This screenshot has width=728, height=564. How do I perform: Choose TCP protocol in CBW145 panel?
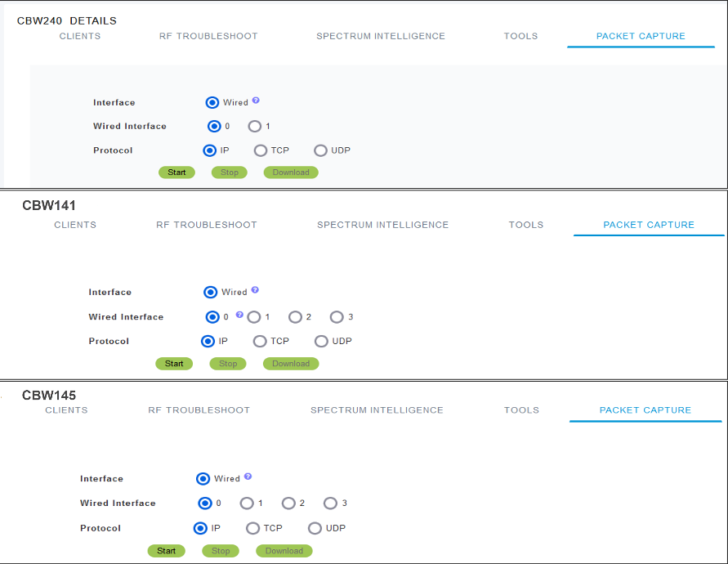click(x=252, y=528)
